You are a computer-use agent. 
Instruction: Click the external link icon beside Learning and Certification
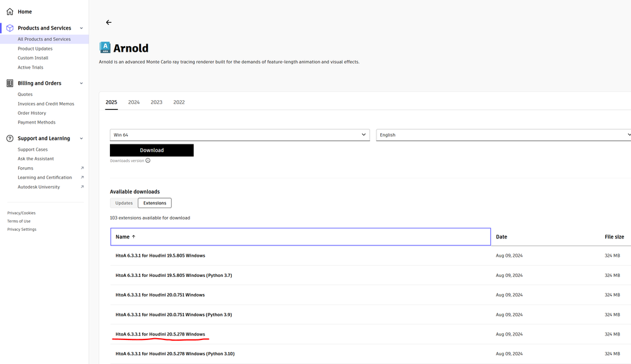(x=82, y=177)
